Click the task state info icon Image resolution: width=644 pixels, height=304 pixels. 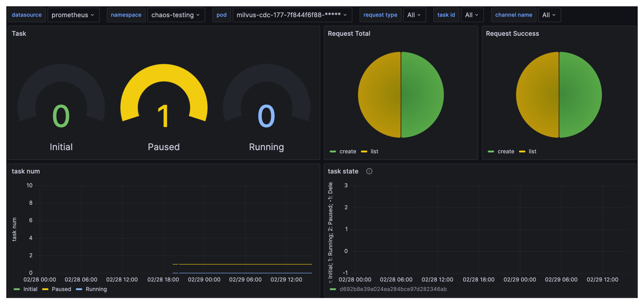[369, 171]
